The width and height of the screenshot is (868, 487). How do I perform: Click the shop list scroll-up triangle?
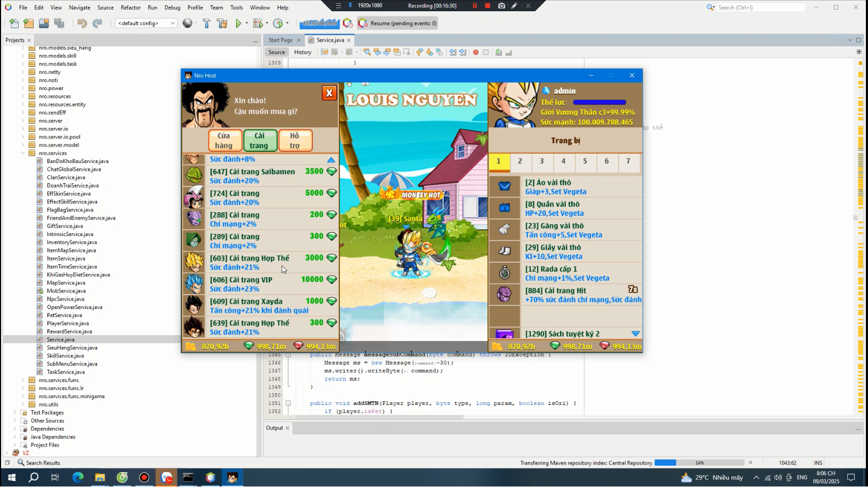click(x=331, y=160)
